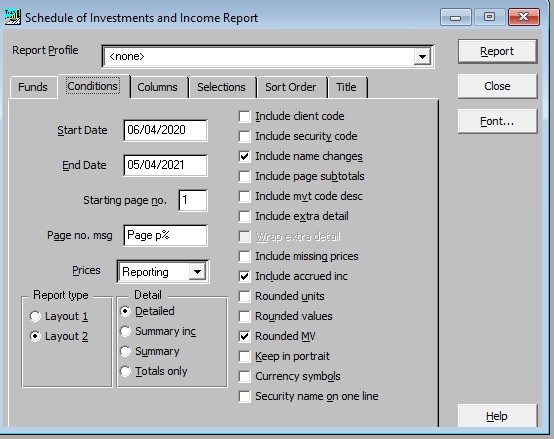Enable Keep in portrait
The image size is (554, 439).
click(244, 356)
